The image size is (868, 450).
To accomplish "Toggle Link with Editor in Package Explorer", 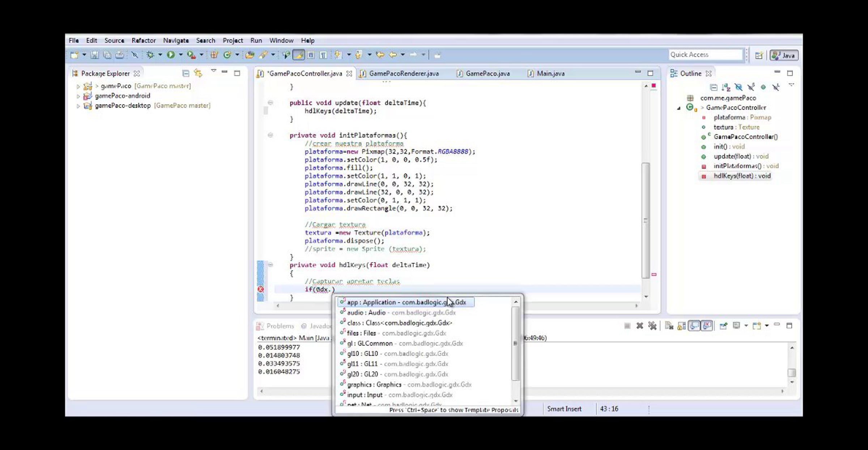I will (x=198, y=73).
